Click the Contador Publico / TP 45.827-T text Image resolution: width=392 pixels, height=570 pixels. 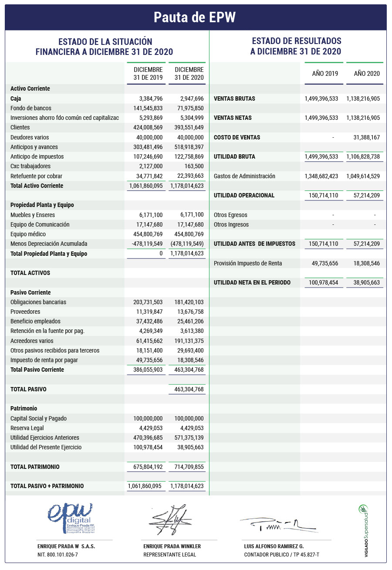[x=281, y=555]
